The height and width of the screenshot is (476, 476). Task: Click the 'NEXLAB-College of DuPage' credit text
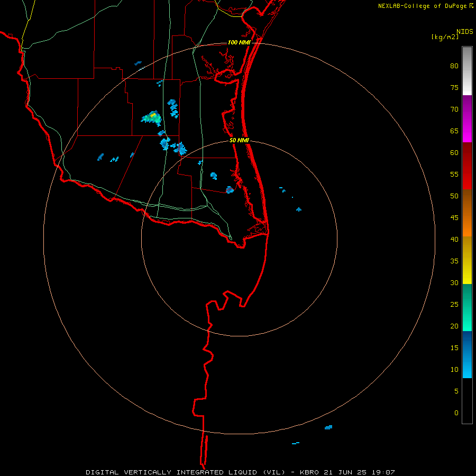(x=422, y=6)
